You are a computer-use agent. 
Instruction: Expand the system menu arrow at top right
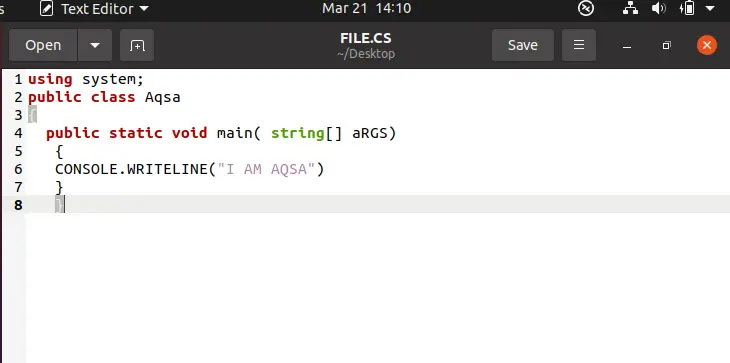[710, 8]
